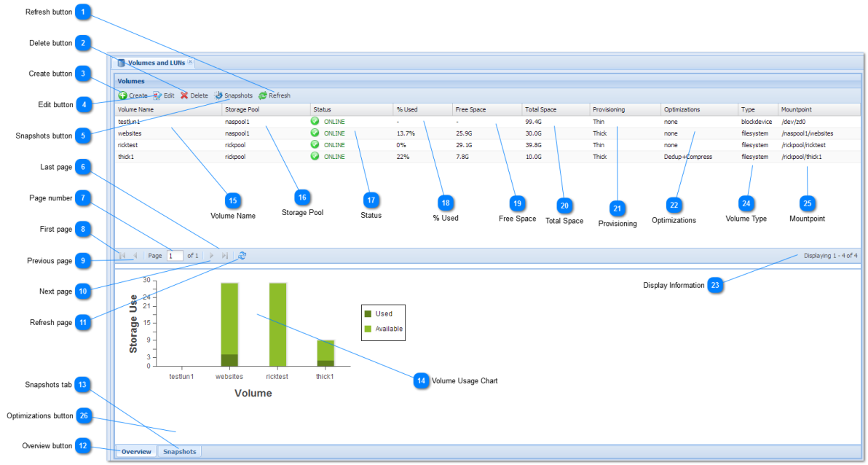Click the websites bar in usage chart
This screenshot has height=465, width=868.
point(229,325)
